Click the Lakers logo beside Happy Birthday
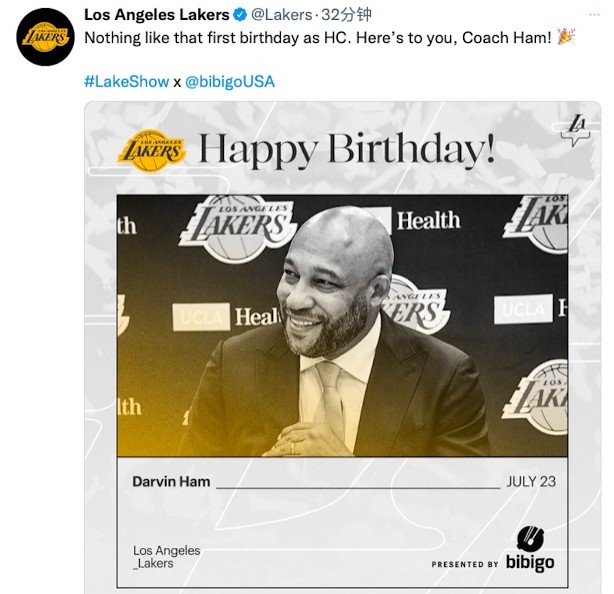This screenshot has height=594, width=614. 152,150
